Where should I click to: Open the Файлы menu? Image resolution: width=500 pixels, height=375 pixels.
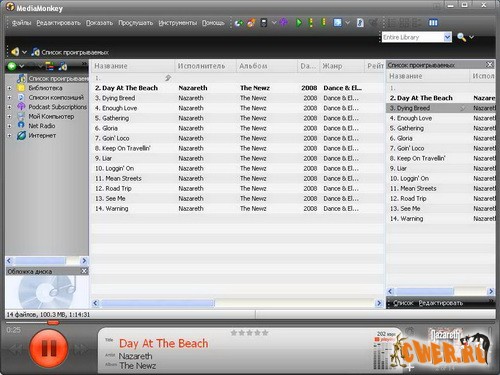pos(21,23)
